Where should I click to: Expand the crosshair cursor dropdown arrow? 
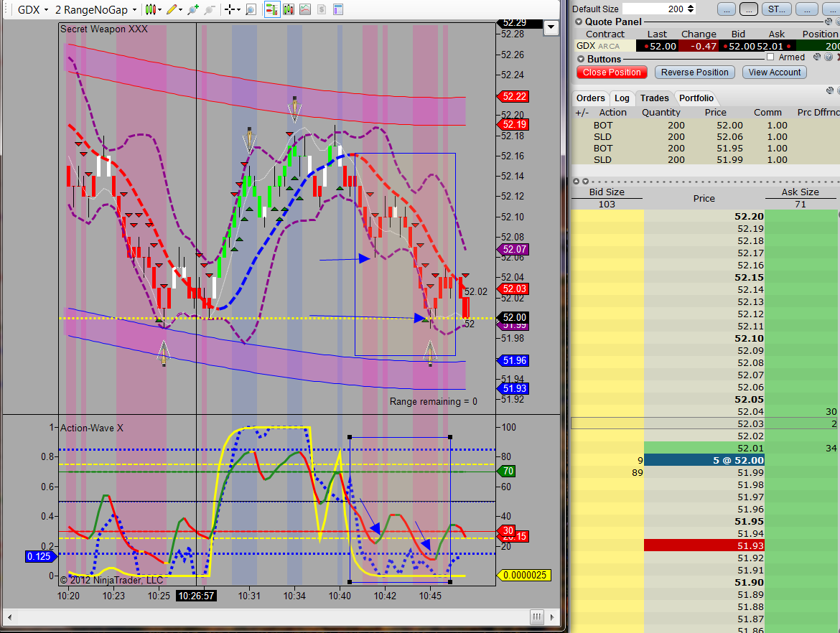pos(238,9)
